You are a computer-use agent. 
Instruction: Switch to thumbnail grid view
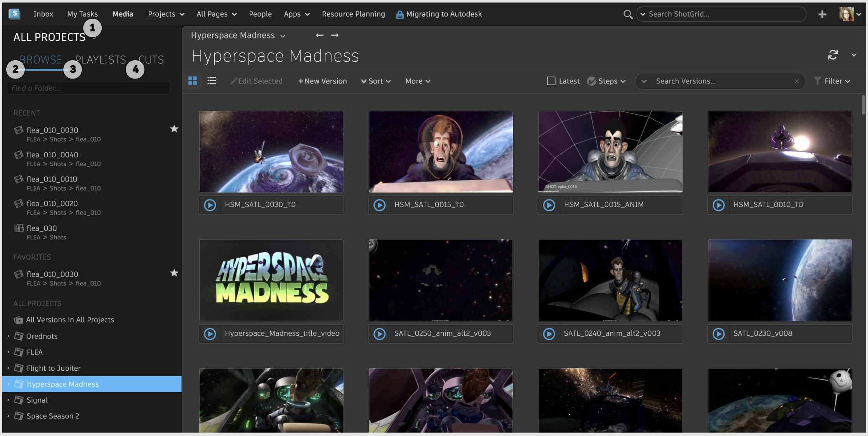click(x=193, y=81)
